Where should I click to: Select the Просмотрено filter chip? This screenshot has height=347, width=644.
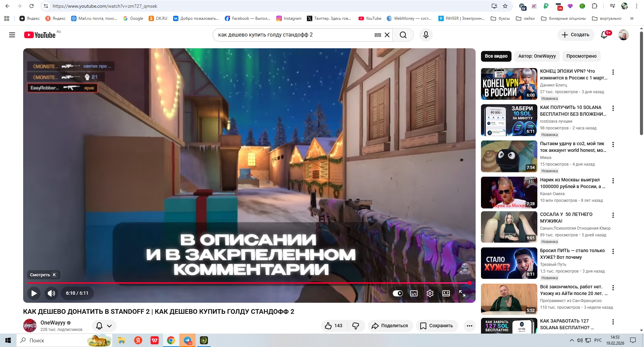(582, 56)
